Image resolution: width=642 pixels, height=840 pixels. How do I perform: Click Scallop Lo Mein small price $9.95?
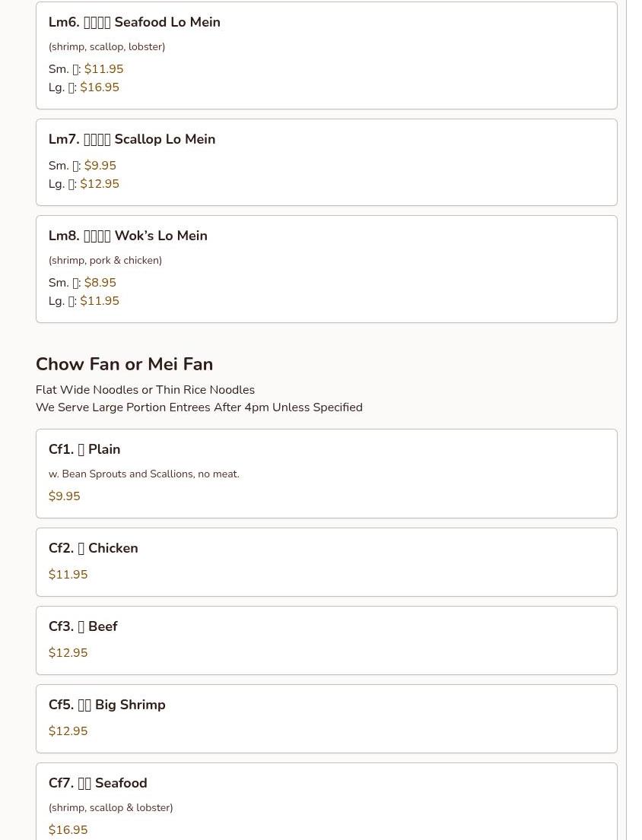pyautogui.click(x=100, y=166)
